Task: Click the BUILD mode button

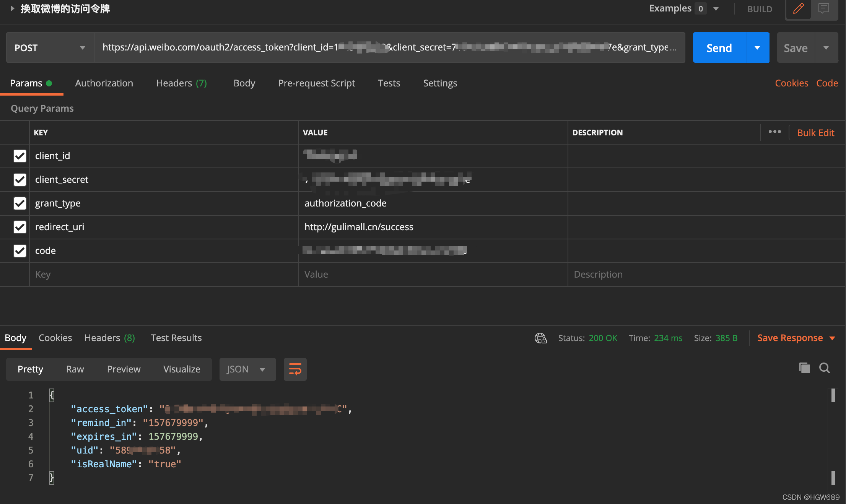Action: 760,9
